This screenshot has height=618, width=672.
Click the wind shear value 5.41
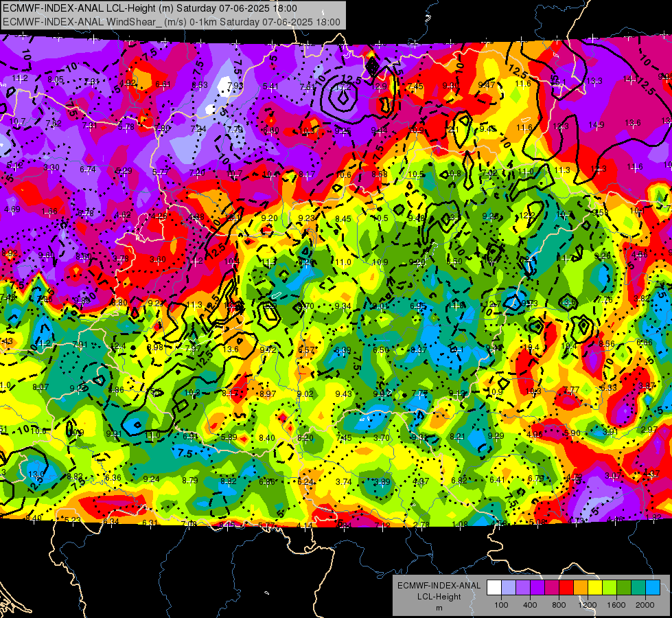271,87
